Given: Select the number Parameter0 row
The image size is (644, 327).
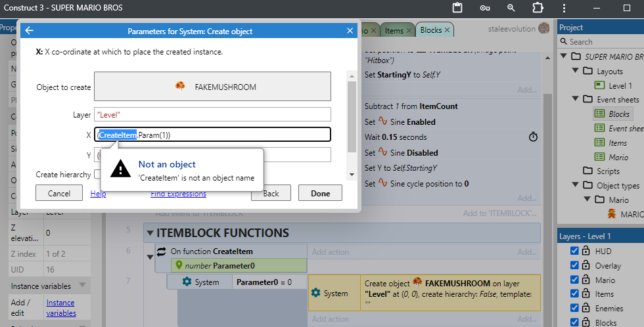Looking at the screenshot, I should click(239, 265).
